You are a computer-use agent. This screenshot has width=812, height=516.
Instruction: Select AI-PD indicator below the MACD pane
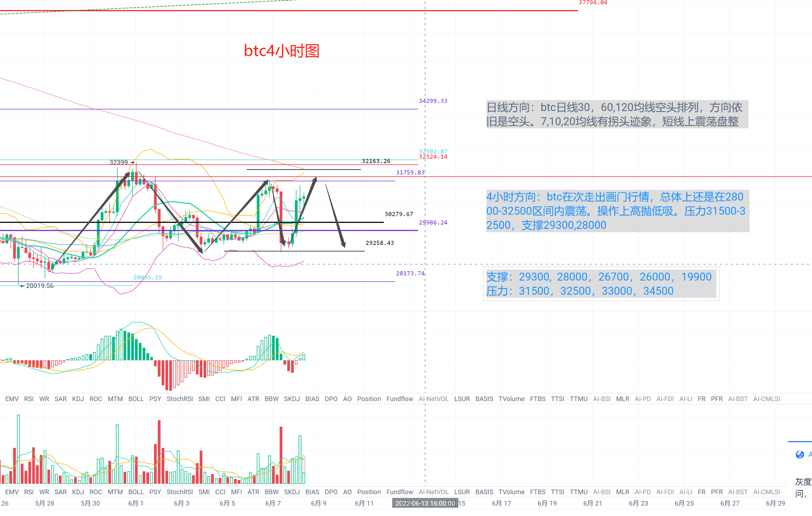coord(643,399)
